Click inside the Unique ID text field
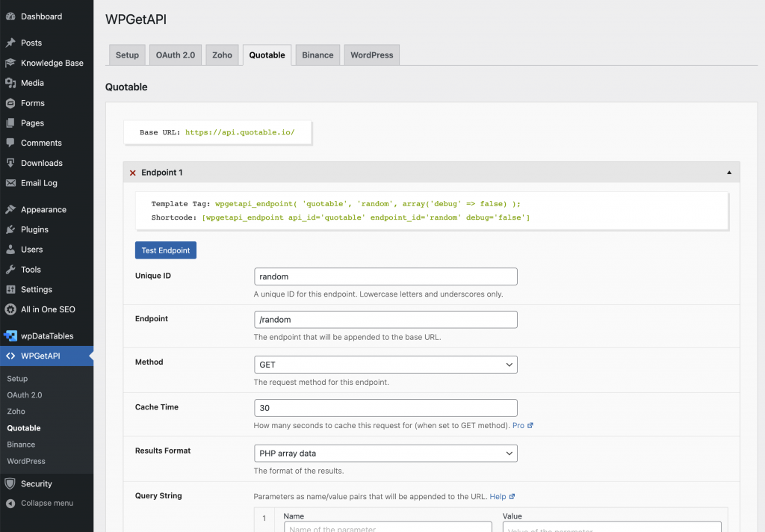 click(x=385, y=276)
